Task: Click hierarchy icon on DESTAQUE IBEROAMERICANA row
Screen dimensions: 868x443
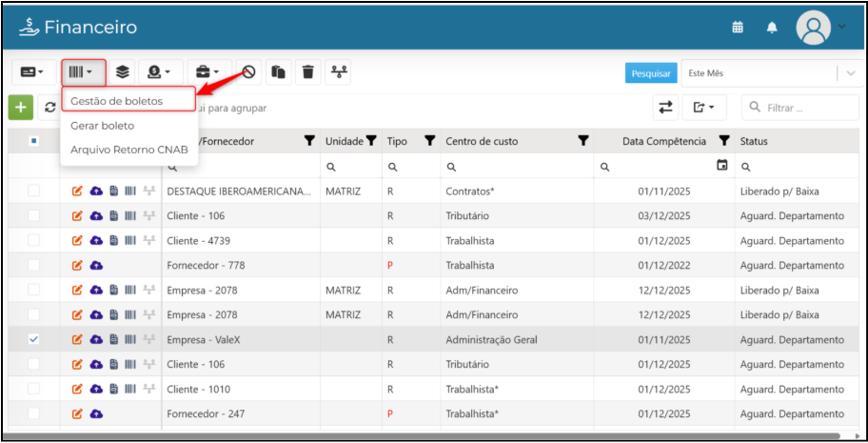Action: click(148, 191)
